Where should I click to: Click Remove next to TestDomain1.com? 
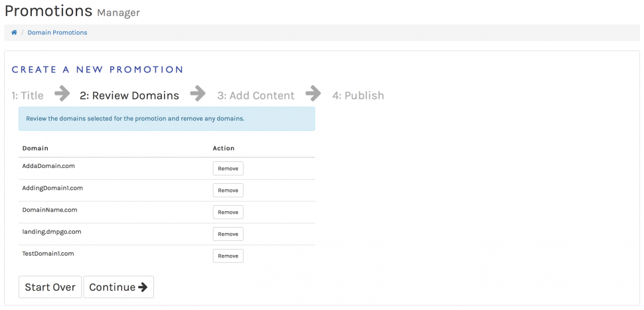pyautogui.click(x=228, y=256)
